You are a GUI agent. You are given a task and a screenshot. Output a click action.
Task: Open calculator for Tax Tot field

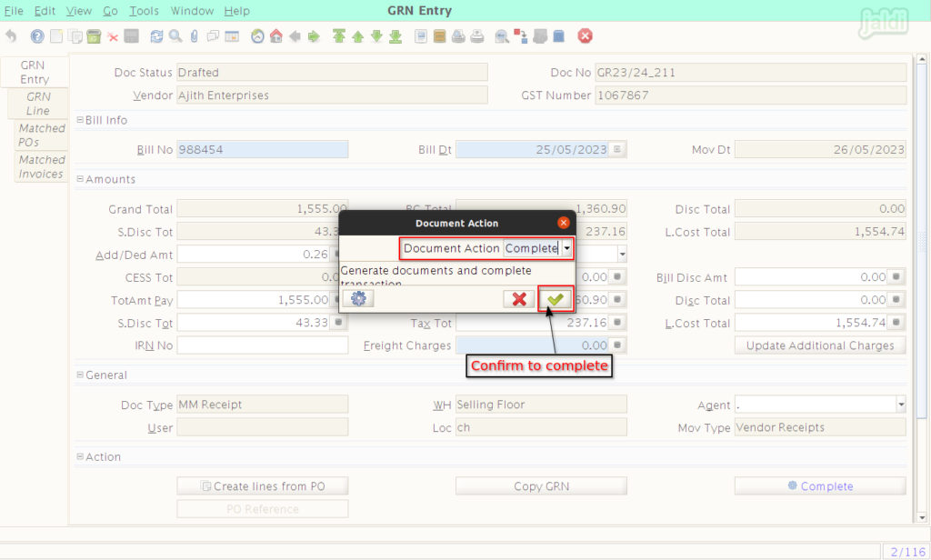point(617,322)
